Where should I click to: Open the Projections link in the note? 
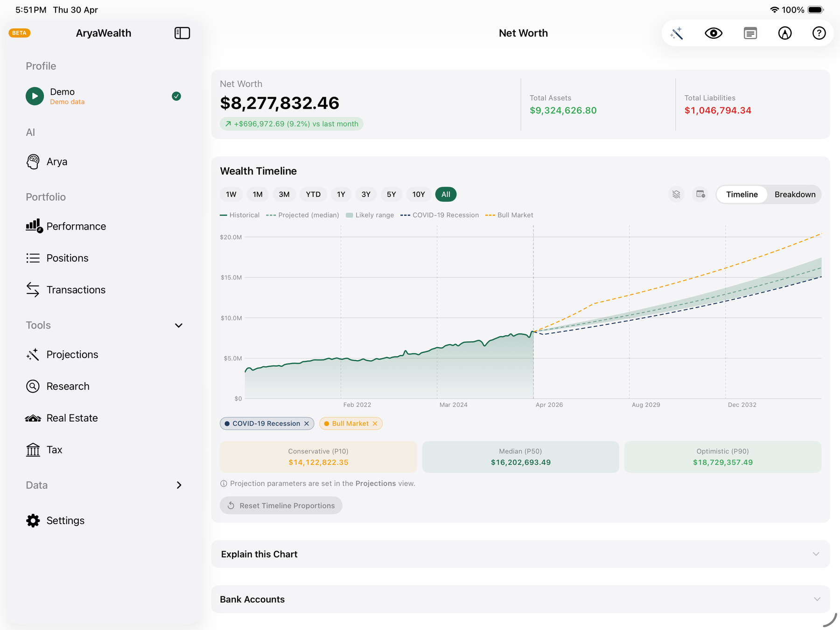click(375, 483)
